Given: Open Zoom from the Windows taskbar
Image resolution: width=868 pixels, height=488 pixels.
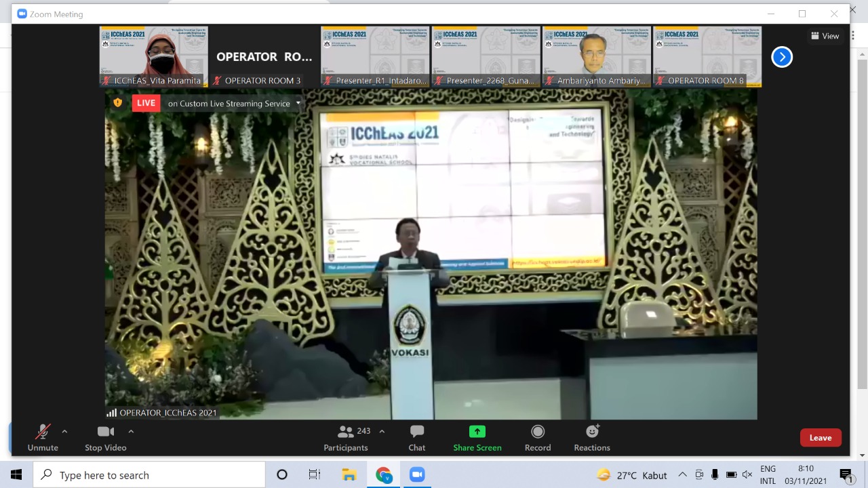Looking at the screenshot, I should pos(417,475).
